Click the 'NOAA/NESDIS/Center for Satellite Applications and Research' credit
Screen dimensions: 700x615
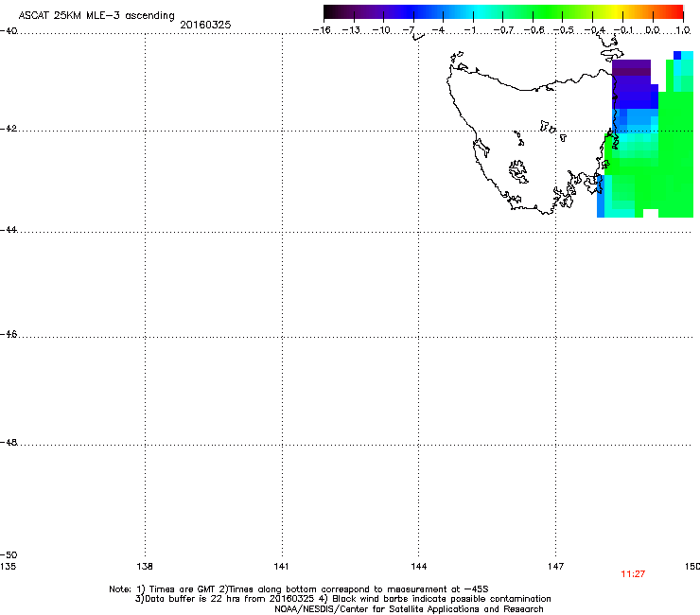(x=409, y=609)
